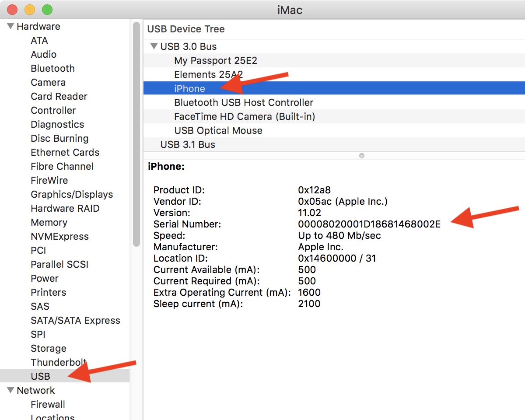Collapse the Hardware sidebar section
The image size is (525, 420).
coord(10,26)
